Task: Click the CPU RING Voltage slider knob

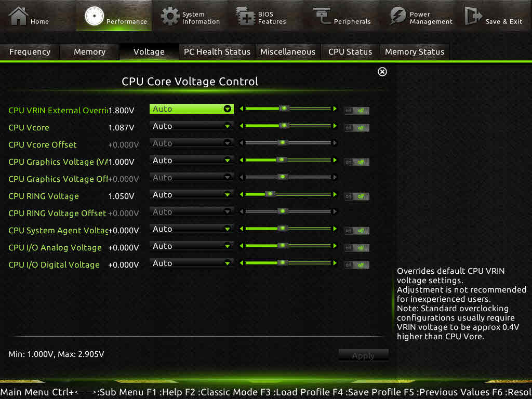Action: [270, 194]
